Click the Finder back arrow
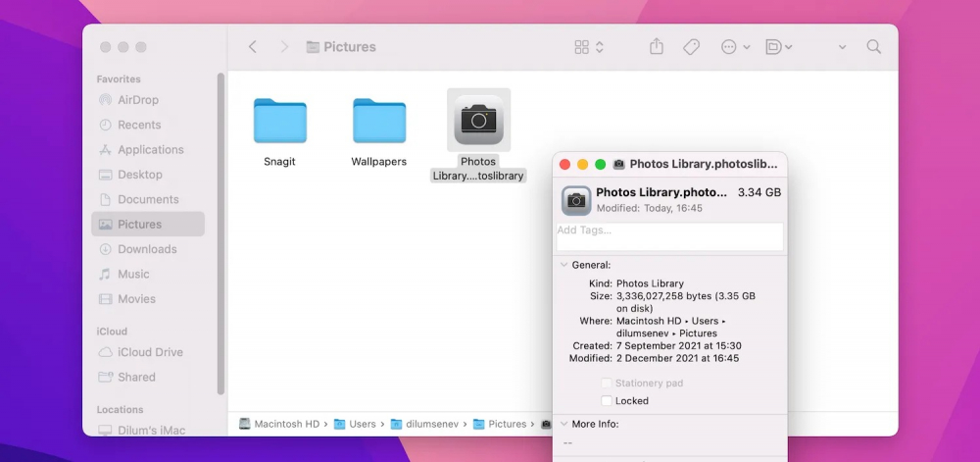This screenshot has height=462, width=980. [x=253, y=47]
